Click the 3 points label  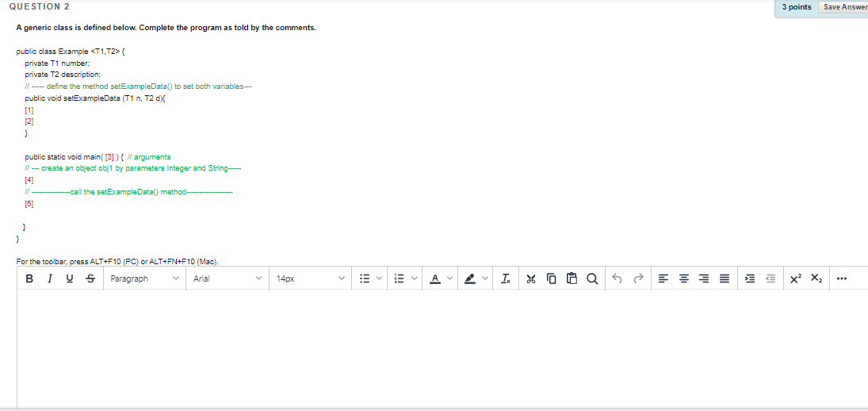pyautogui.click(x=797, y=7)
